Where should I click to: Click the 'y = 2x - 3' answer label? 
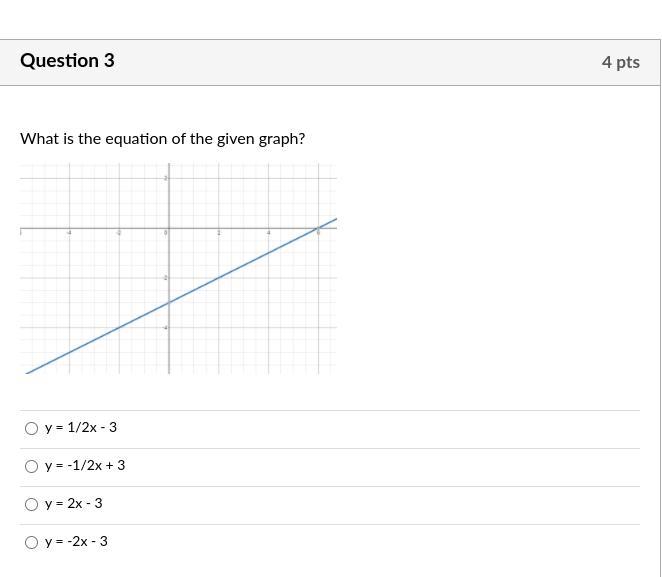pos(73,504)
